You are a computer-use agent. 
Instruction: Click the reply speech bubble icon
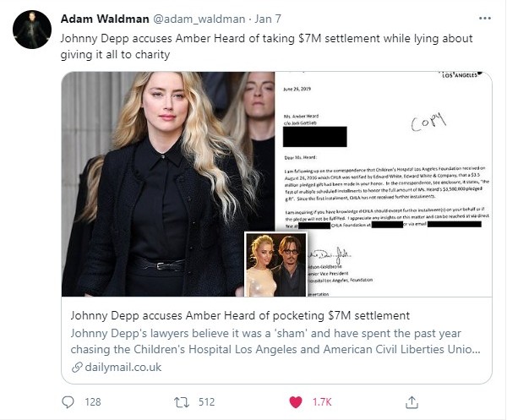tap(68, 402)
